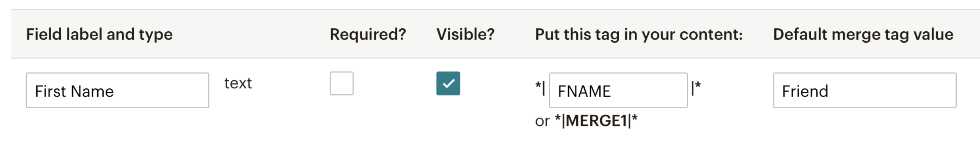The height and width of the screenshot is (143, 980).
Task: Click empty gray header space left of Required?
Action: click(x=251, y=34)
